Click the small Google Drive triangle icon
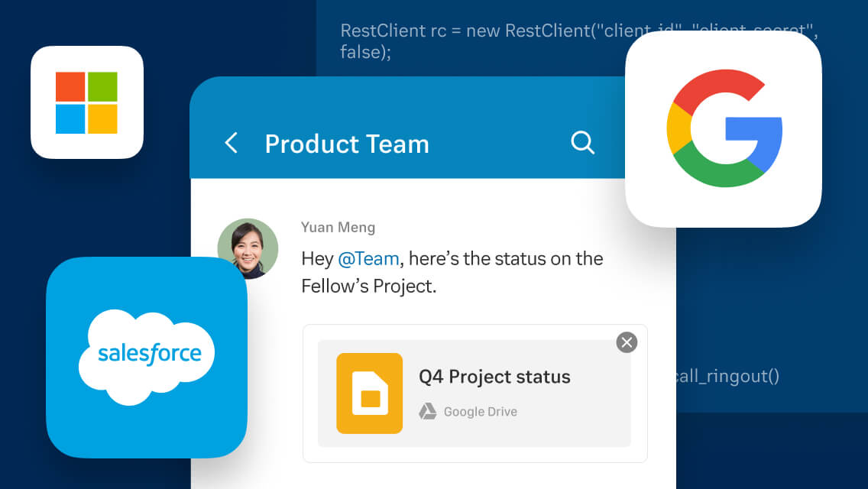The width and height of the screenshot is (868, 489). 427,412
